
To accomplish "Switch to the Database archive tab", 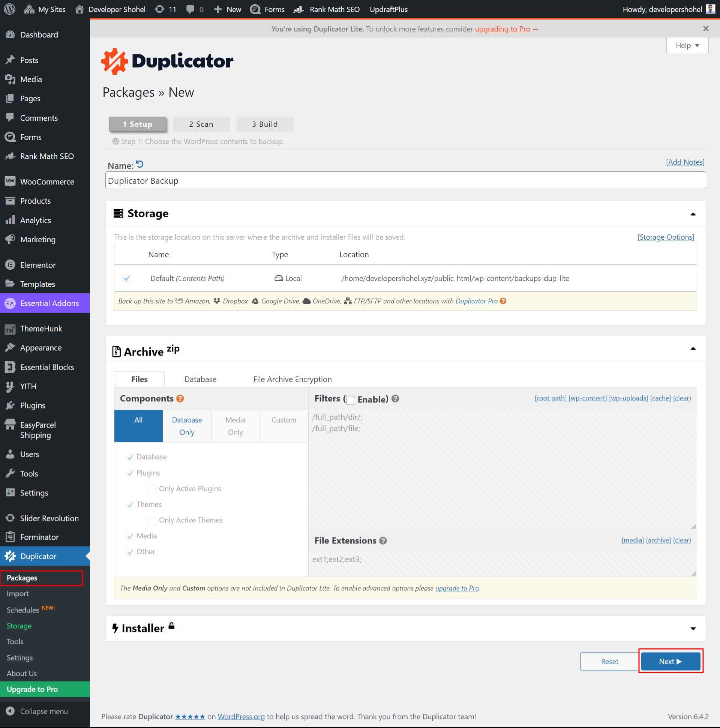I will click(200, 379).
